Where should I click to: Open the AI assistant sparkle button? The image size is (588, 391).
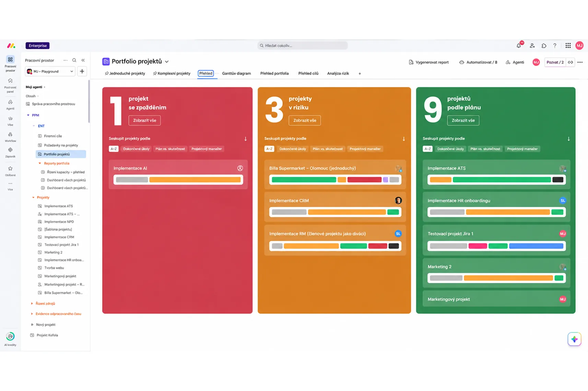pos(574,339)
